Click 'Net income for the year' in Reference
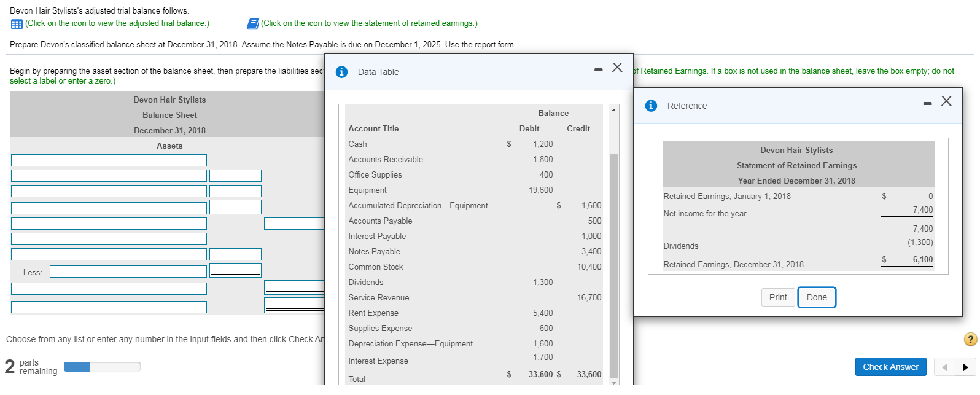Screen dimensions: 980x395 pos(705,214)
